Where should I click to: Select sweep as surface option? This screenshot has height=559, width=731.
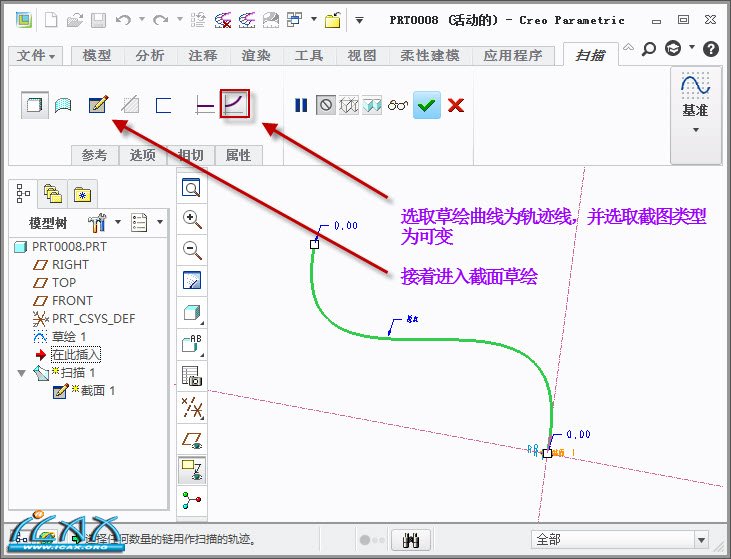[x=63, y=105]
